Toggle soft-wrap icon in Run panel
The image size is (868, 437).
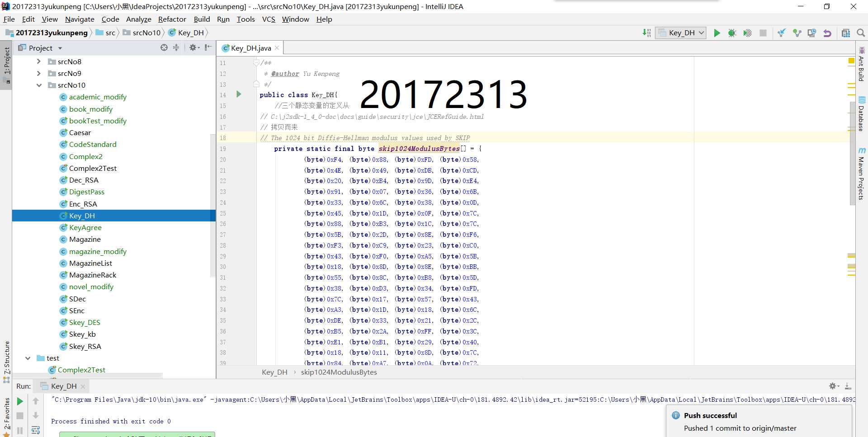pos(36,430)
